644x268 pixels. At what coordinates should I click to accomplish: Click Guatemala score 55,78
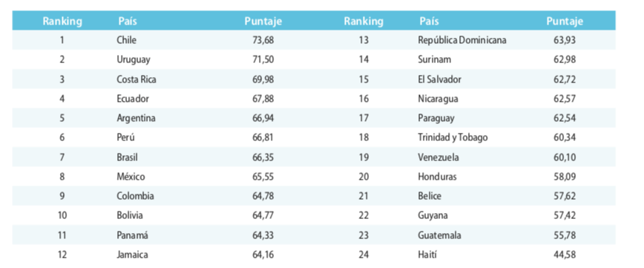tap(565, 235)
